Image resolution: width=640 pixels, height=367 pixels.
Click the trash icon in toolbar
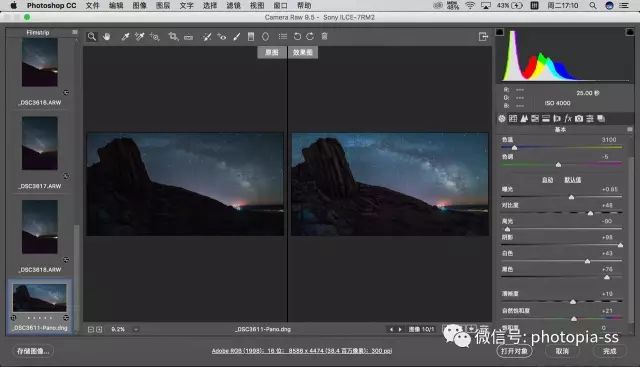point(324,37)
